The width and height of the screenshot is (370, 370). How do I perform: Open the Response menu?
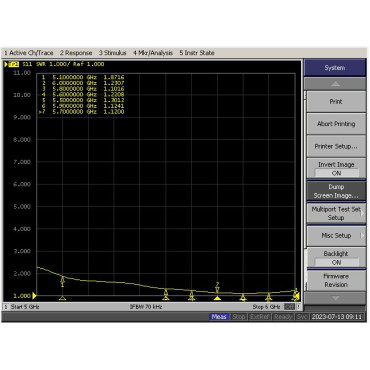[x=76, y=53]
